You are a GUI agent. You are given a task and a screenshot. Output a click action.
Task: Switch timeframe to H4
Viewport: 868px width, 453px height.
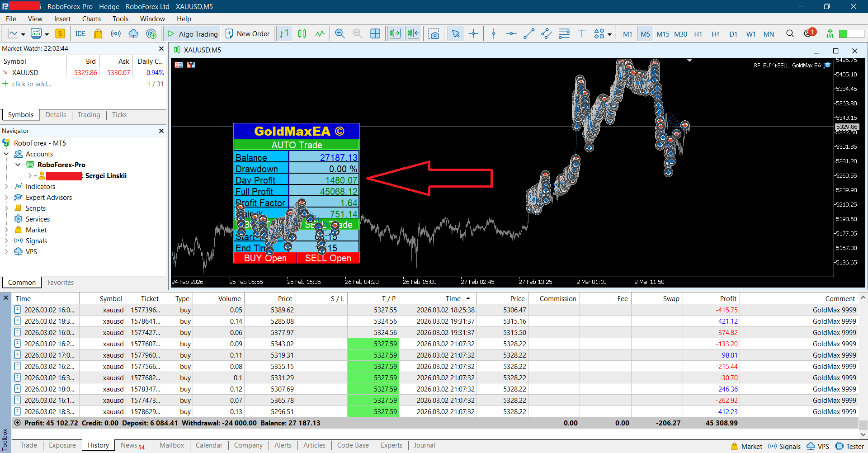[x=716, y=34]
